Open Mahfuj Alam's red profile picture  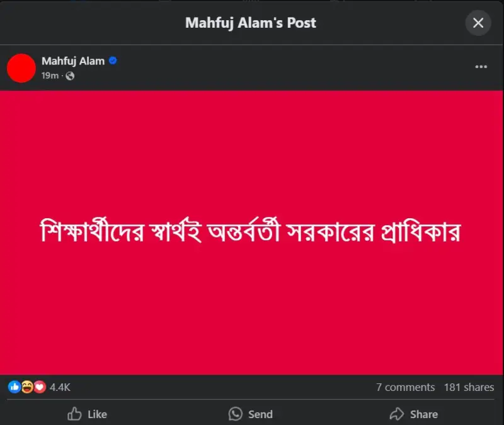(21, 68)
